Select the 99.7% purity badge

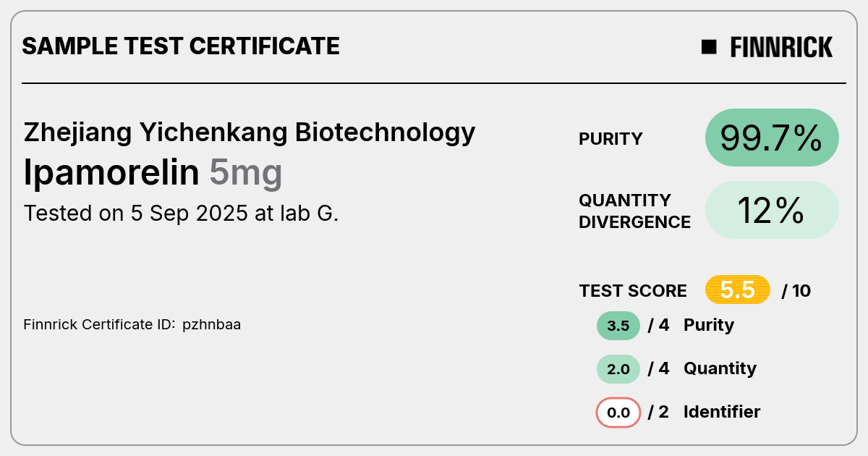click(772, 138)
